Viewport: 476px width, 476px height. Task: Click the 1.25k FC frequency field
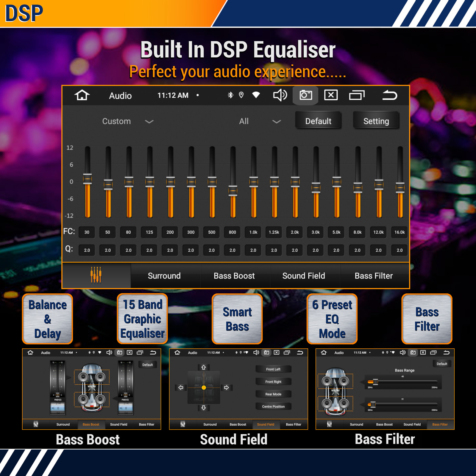274,232
